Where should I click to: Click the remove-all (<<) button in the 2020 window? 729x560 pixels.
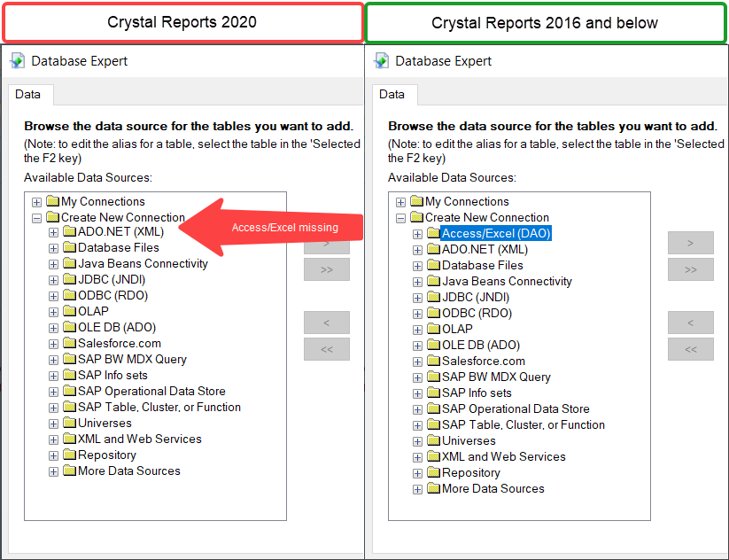click(x=327, y=349)
